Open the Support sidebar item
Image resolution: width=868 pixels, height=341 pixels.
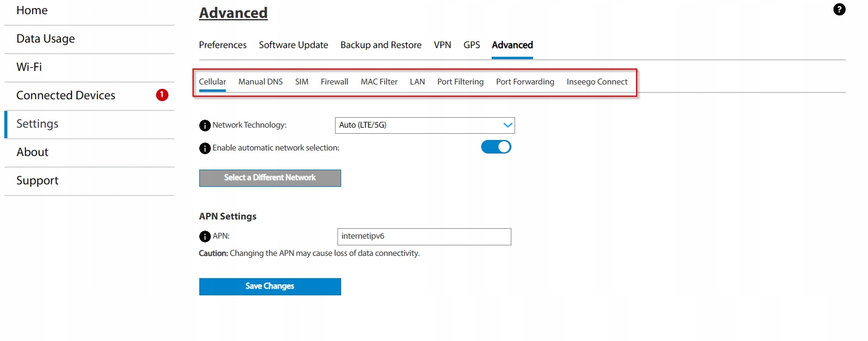click(38, 181)
